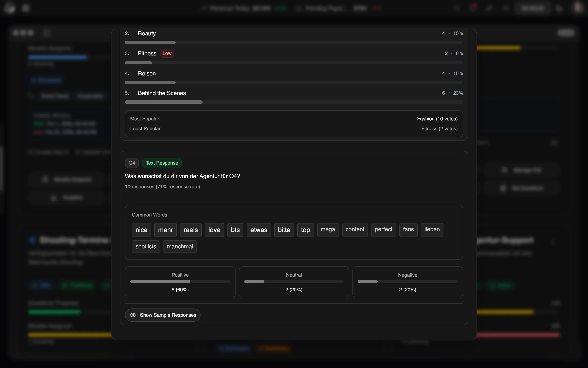Click the 'content' word tag
588x368 pixels.
[355, 230]
